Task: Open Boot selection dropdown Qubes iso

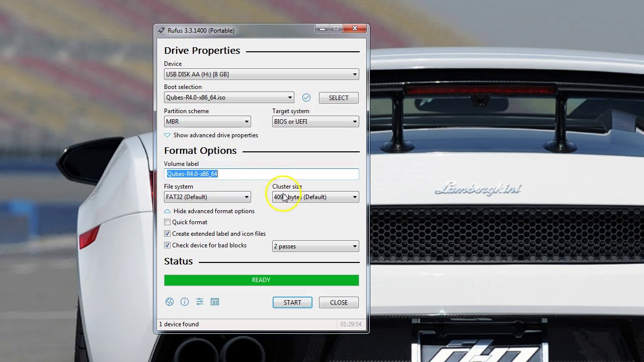Action: 229,98
